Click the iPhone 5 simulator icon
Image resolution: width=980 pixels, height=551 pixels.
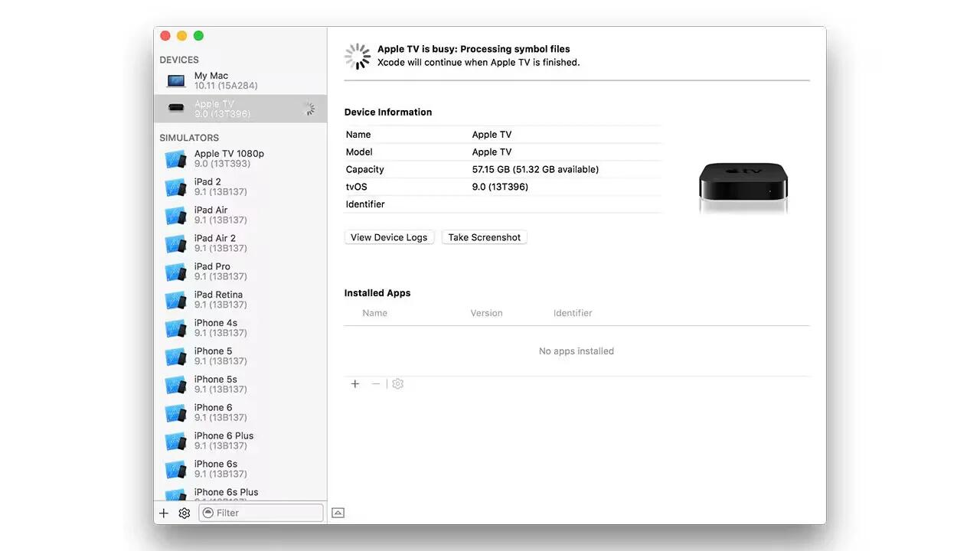(176, 357)
